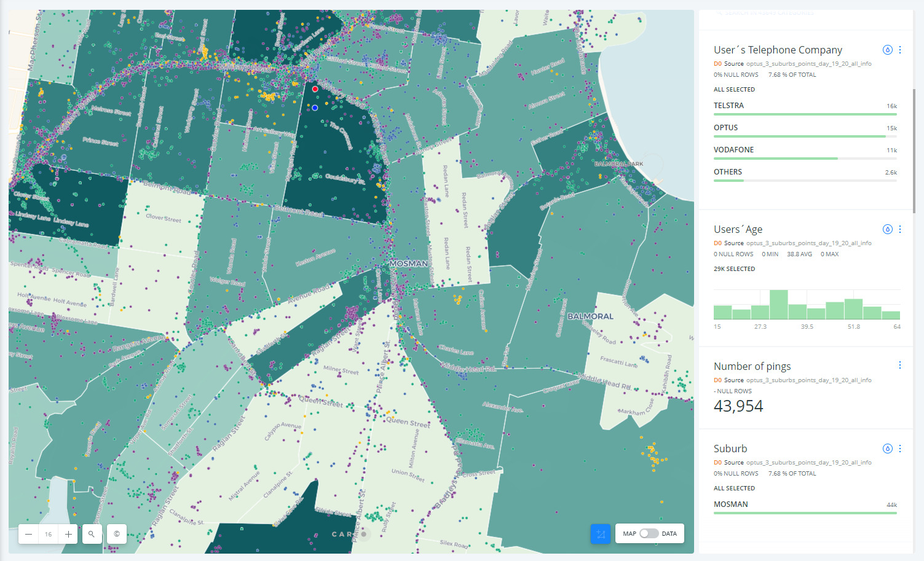Viewport: 924px width, 561px height.
Task: Open the options menu on Users' Age widget
Action: [899, 229]
